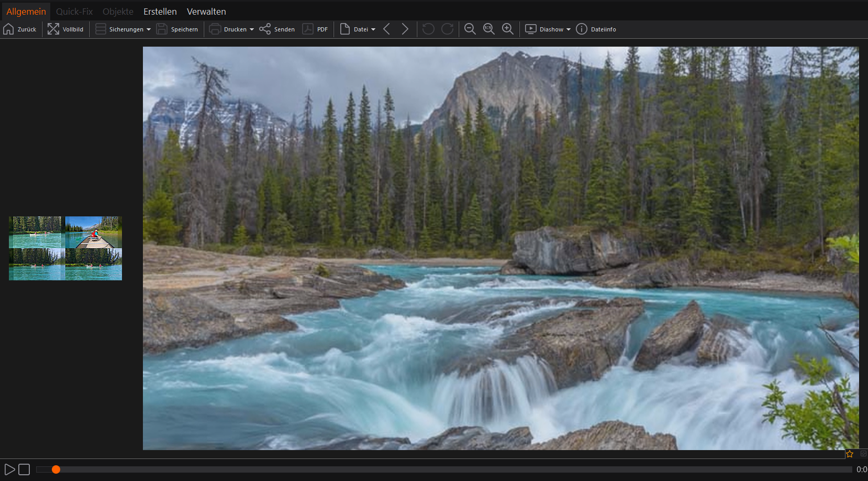This screenshot has width=868, height=481.
Task: Go to the previous image
Action: pos(387,29)
